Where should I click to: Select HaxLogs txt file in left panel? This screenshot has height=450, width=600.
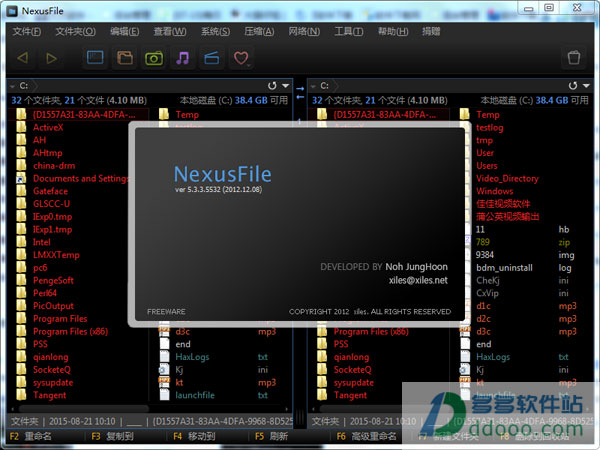192,357
